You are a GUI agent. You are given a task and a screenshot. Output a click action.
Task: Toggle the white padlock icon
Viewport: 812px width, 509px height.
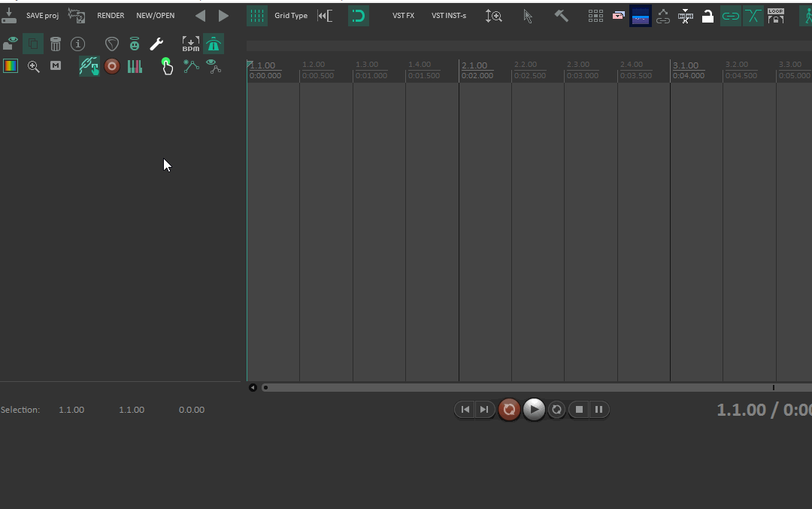[x=707, y=16]
